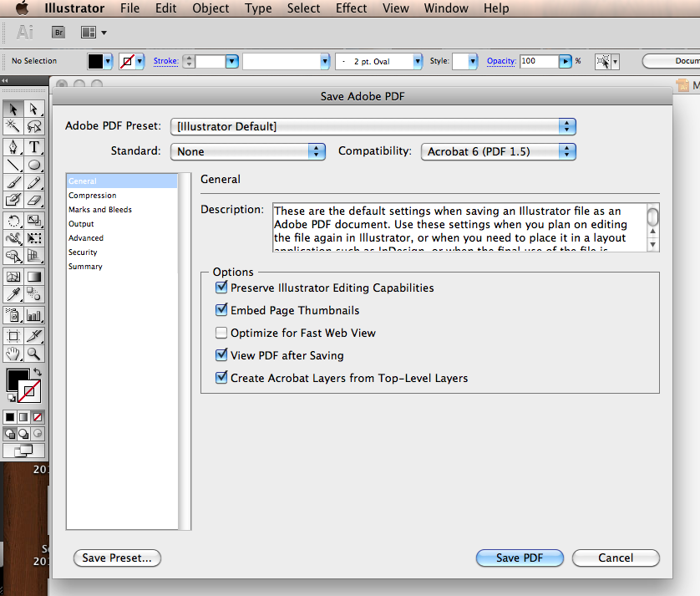Uncheck View PDF after Saving
This screenshot has width=700, height=596.
221,355
